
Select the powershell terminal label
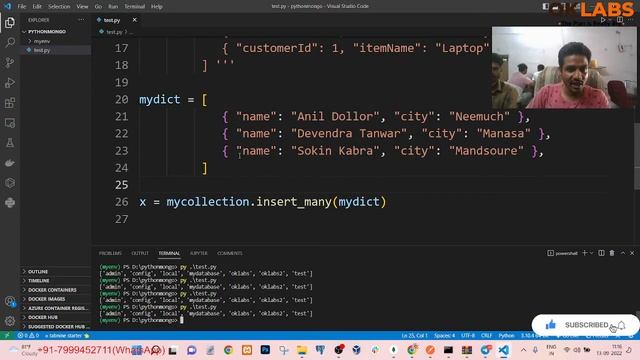562,253
